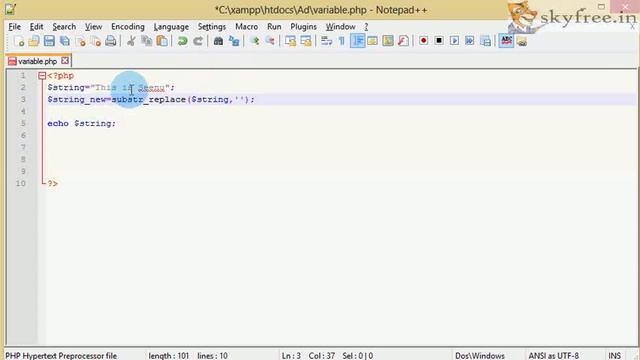The width and height of the screenshot is (640, 360).
Task: Click 'length : 101' status bar entry
Action: click(x=169, y=356)
